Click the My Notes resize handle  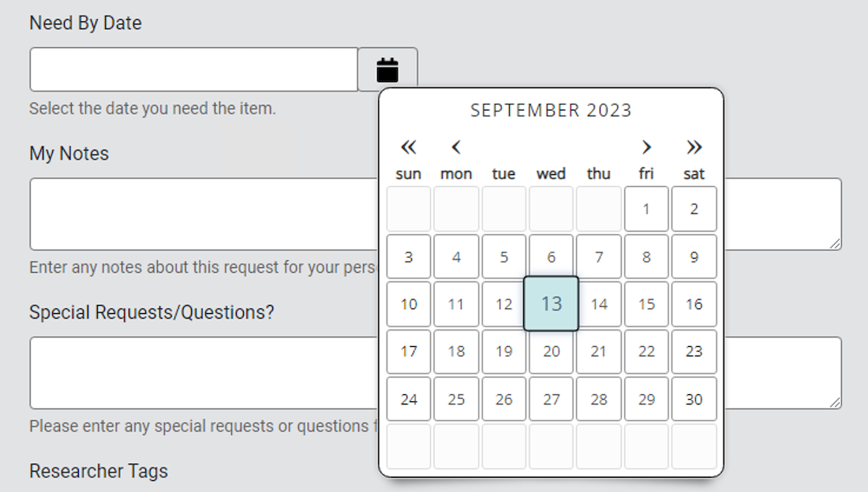pos(836,244)
